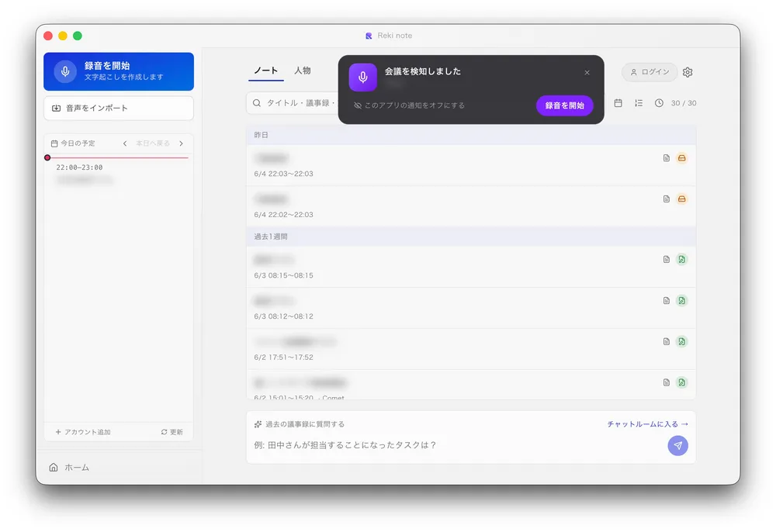Send question with paper plane button
Image resolution: width=776 pixels, height=532 pixels.
(x=678, y=445)
